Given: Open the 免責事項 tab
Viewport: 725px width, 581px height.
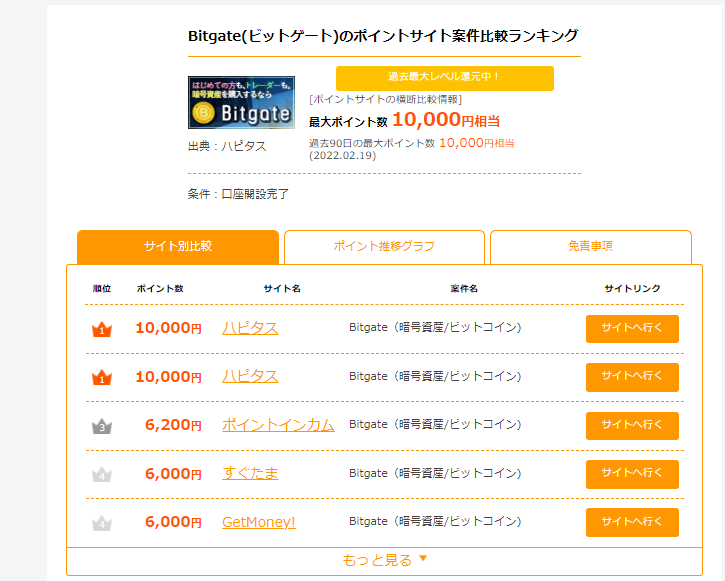Looking at the screenshot, I should (x=590, y=246).
